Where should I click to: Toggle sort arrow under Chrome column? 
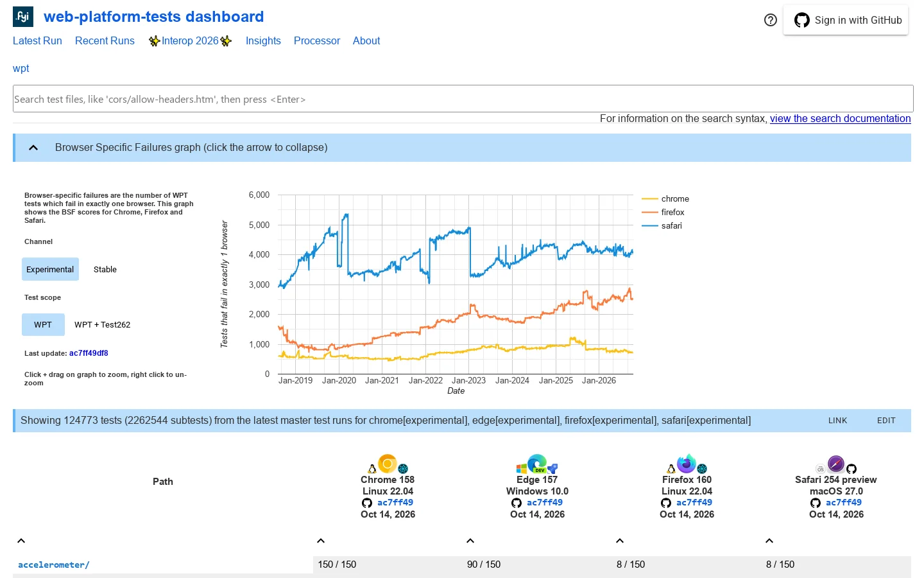(x=321, y=541)
